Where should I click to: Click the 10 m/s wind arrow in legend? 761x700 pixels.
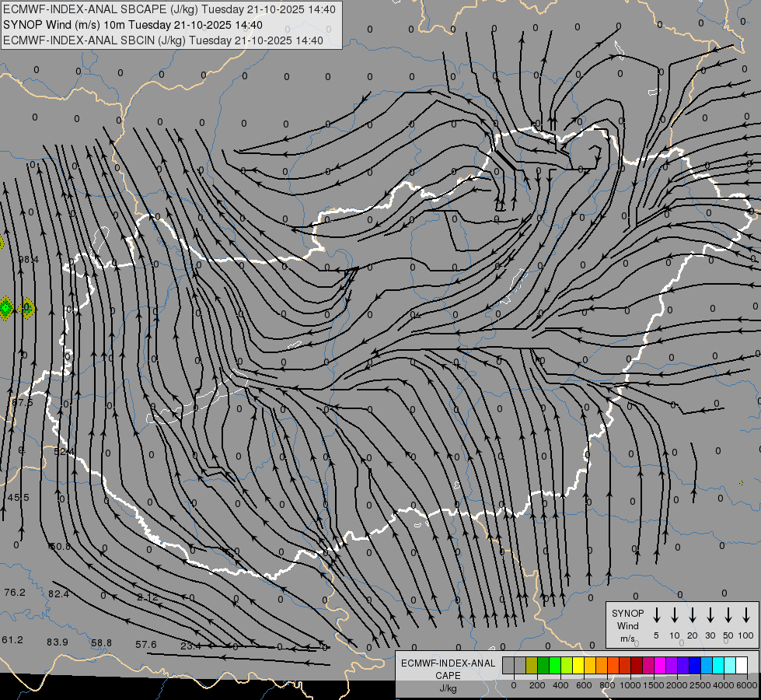tap(674, 615)
